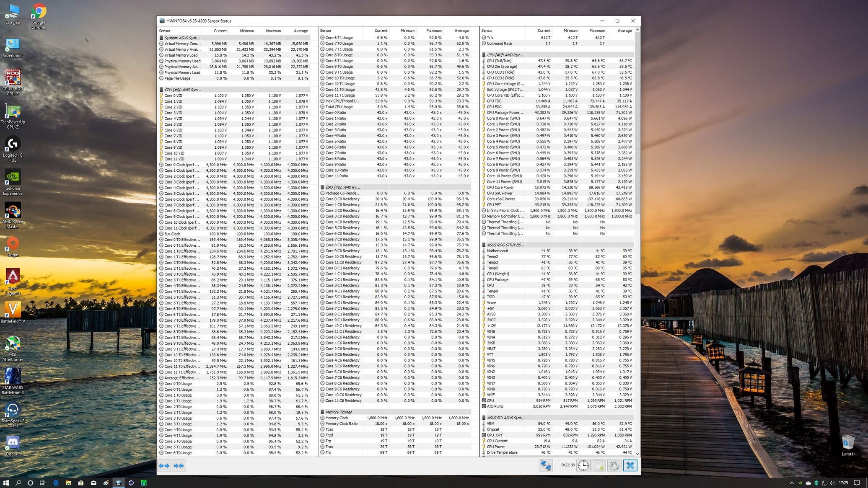Screen dimensions: 868x488
Task: Open Logitech G HUB shortcut
Action: pos(13,149)
